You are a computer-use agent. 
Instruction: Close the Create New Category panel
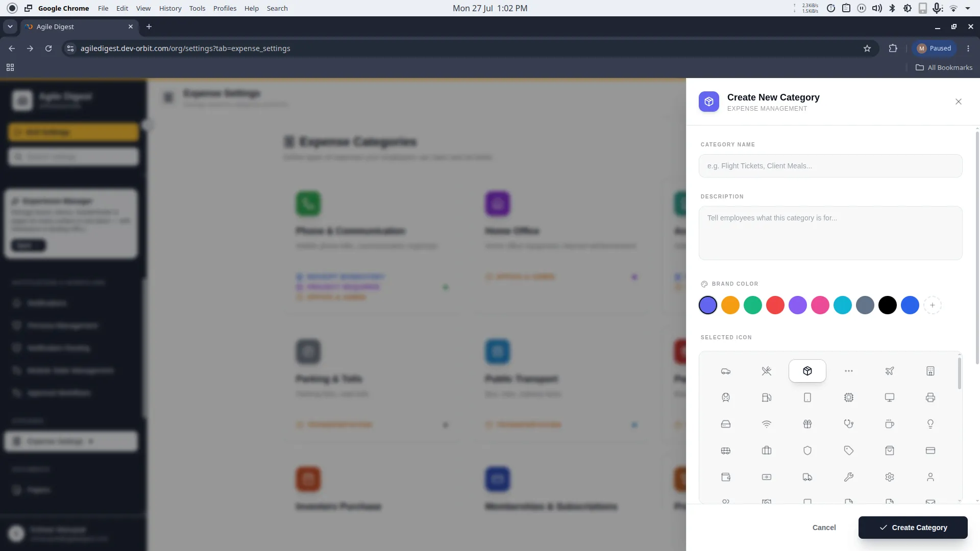point(958,102)
